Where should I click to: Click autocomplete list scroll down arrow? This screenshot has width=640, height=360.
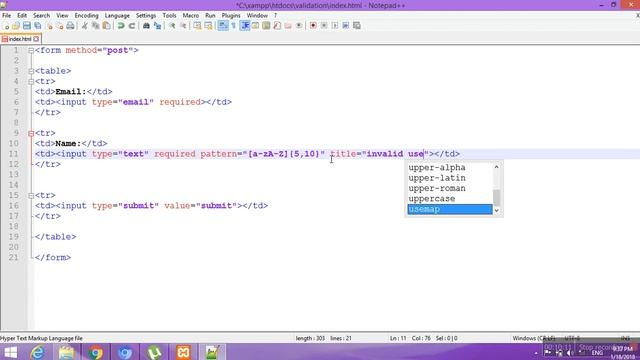[x=497, y=211]
